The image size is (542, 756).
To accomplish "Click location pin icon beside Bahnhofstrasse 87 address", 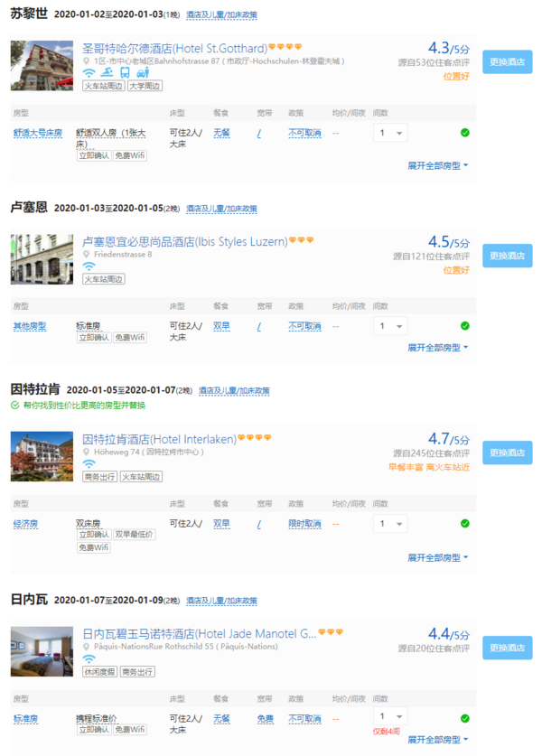I will (x=87, y=61).
